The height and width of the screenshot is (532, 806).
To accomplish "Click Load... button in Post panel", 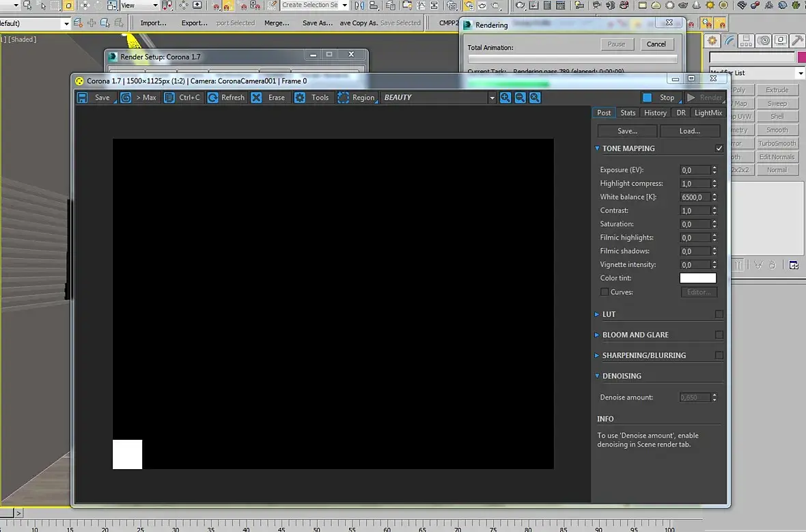I will pos(689,131).
